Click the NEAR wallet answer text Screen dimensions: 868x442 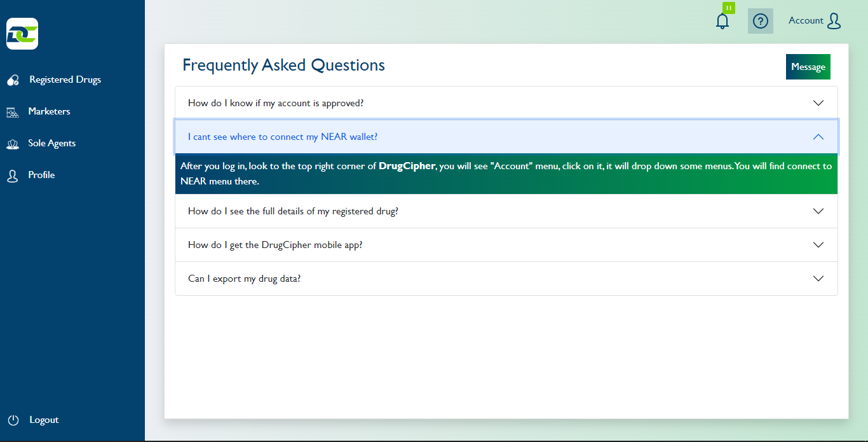point(506,174)
